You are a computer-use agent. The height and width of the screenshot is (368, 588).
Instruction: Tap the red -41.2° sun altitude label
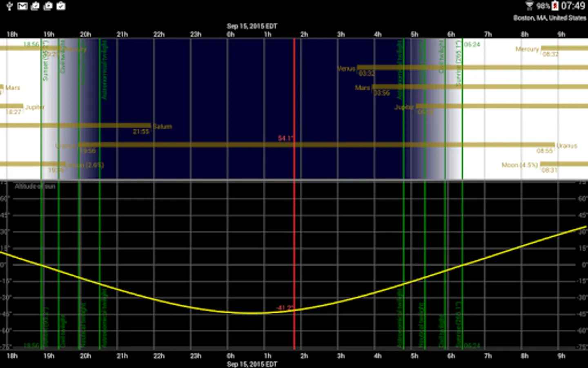[284, 307]
